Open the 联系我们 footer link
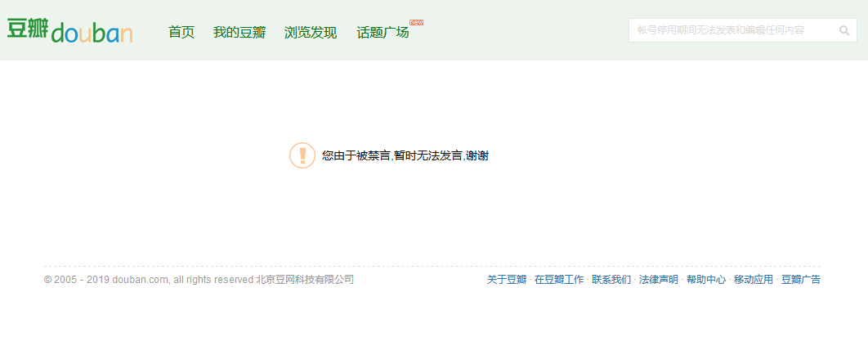The height and width of the screenshot is (355, 868). coord(611,280)
